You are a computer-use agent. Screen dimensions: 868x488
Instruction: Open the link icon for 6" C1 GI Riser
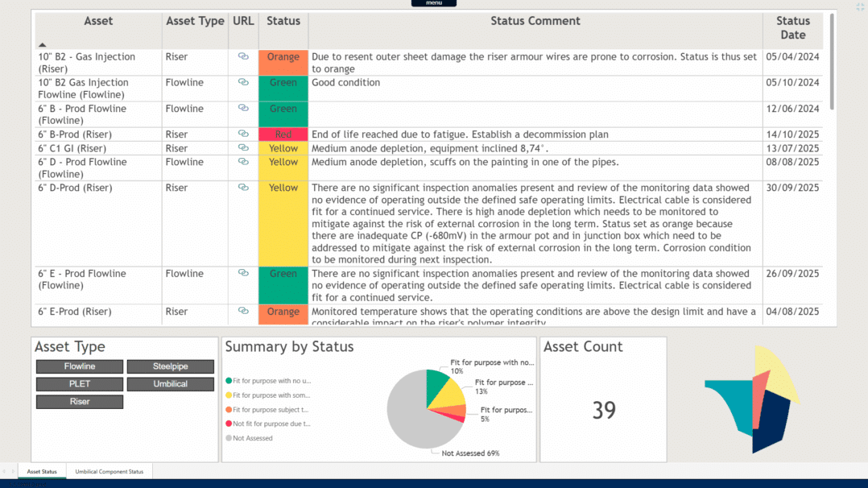tap(243, 148)
